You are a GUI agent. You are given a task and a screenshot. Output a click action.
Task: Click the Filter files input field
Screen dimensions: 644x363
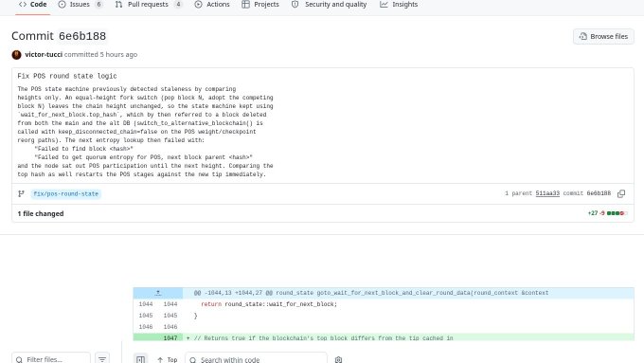(51, 359)
